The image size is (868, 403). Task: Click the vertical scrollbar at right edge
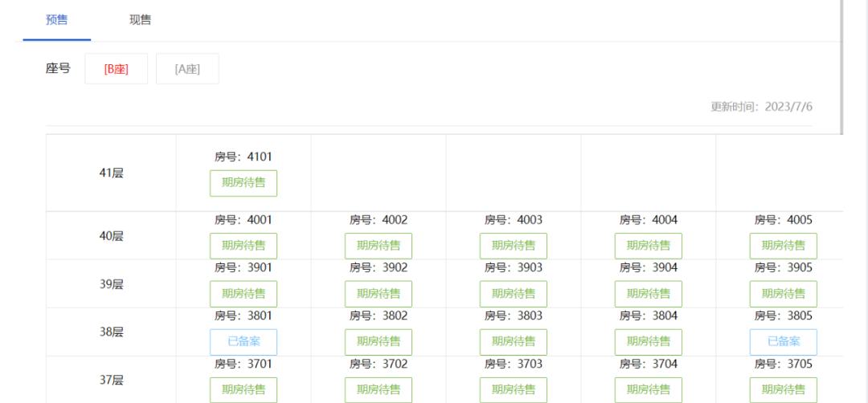click(x=841, y=67)
